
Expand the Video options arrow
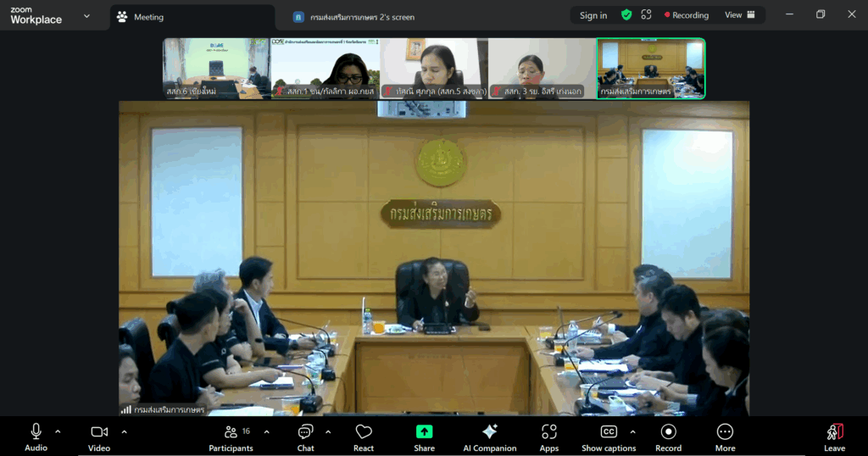pos(124,431)
